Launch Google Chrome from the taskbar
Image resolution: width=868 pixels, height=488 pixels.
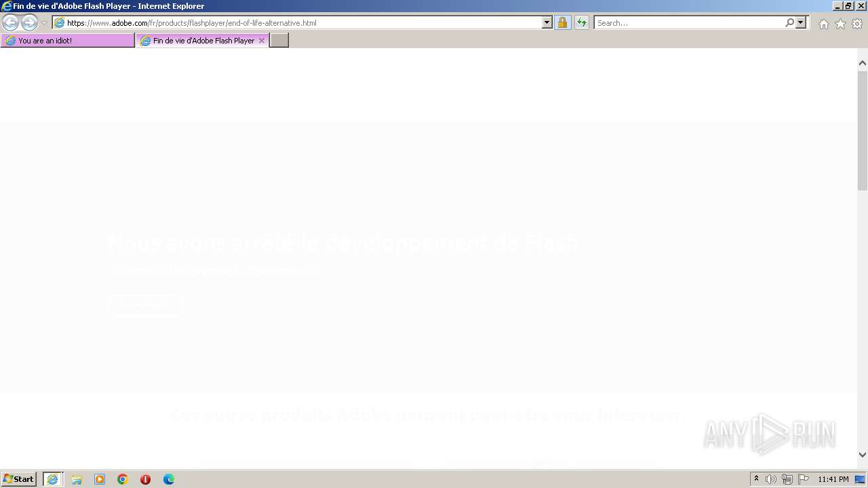[123, 479]
